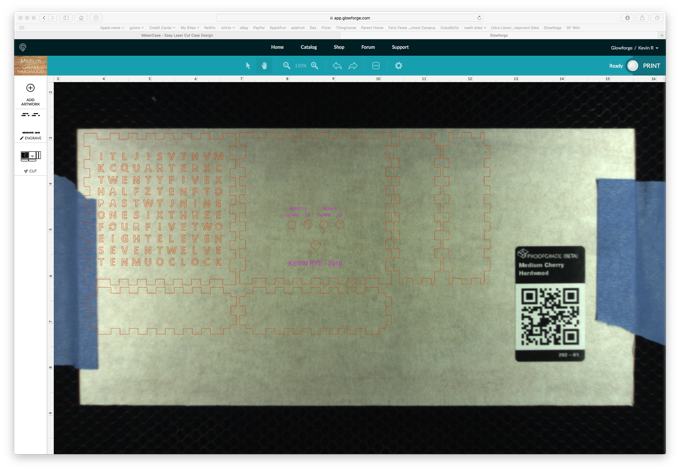Screen dimensions: 680x471
Task: Choose the Medium Cherry Hardwood material
Action: pos(31,65)
